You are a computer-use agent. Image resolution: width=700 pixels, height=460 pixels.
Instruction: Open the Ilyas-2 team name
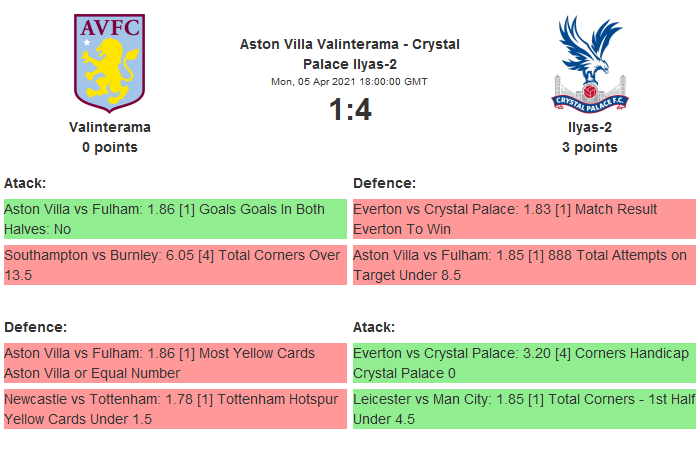coord(589,127)
